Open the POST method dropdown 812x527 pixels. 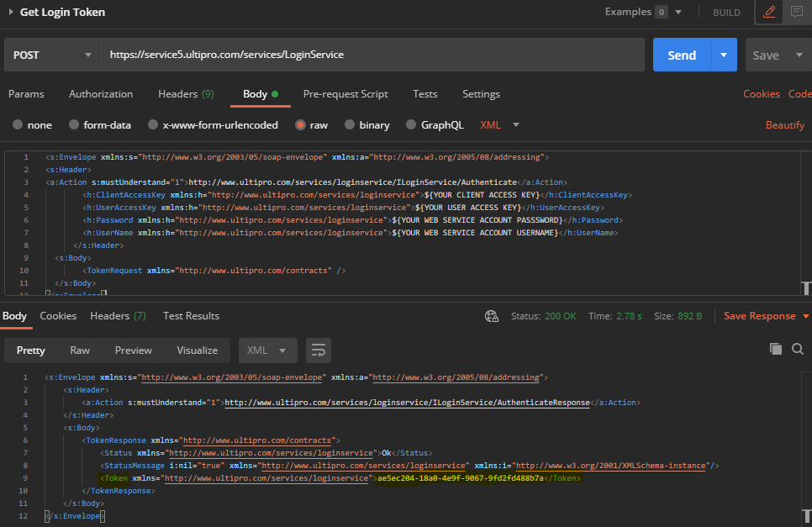coord(52,55)
